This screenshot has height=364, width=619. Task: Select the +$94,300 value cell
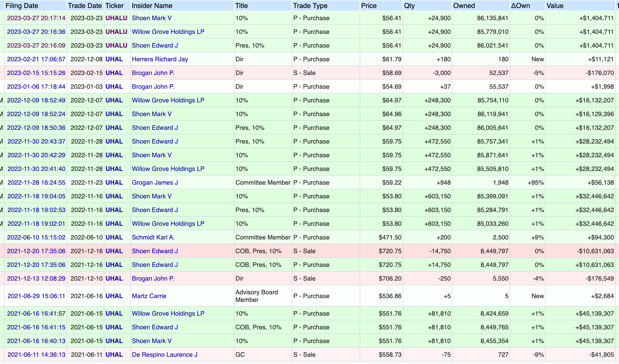581,237
